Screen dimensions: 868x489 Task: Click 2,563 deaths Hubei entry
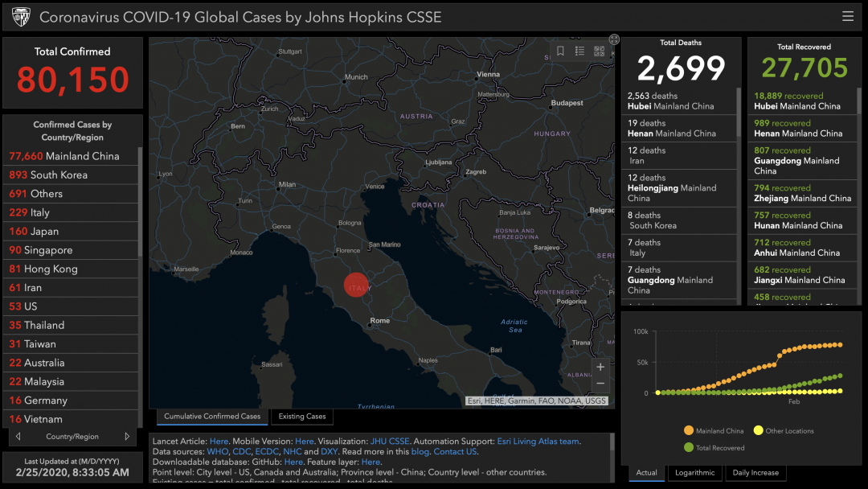tap(679, 101)
